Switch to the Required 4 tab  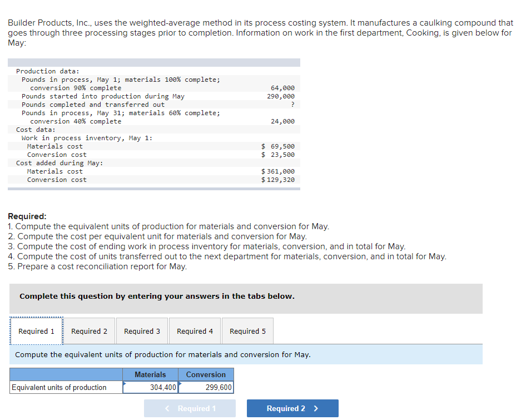[x=195, y=330]
